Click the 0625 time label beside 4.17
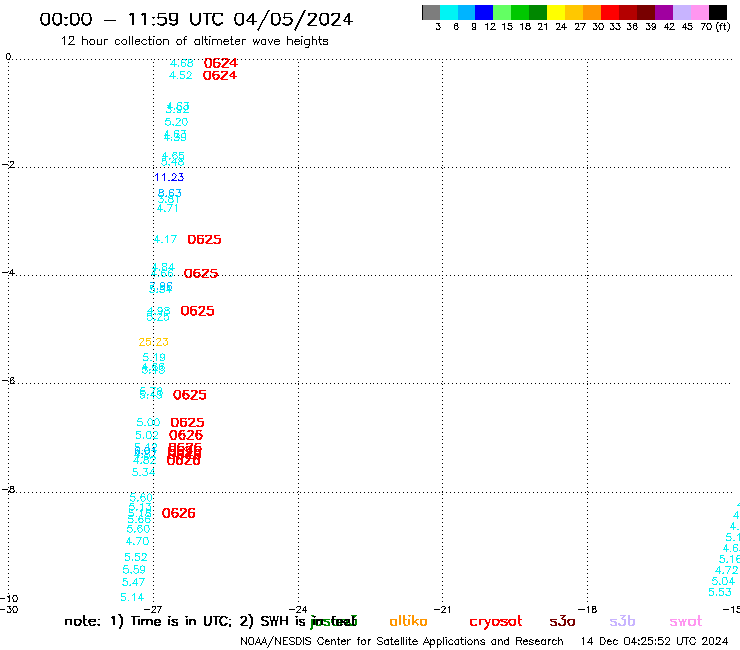The image size is (740, 650). (x=204, y=240)
